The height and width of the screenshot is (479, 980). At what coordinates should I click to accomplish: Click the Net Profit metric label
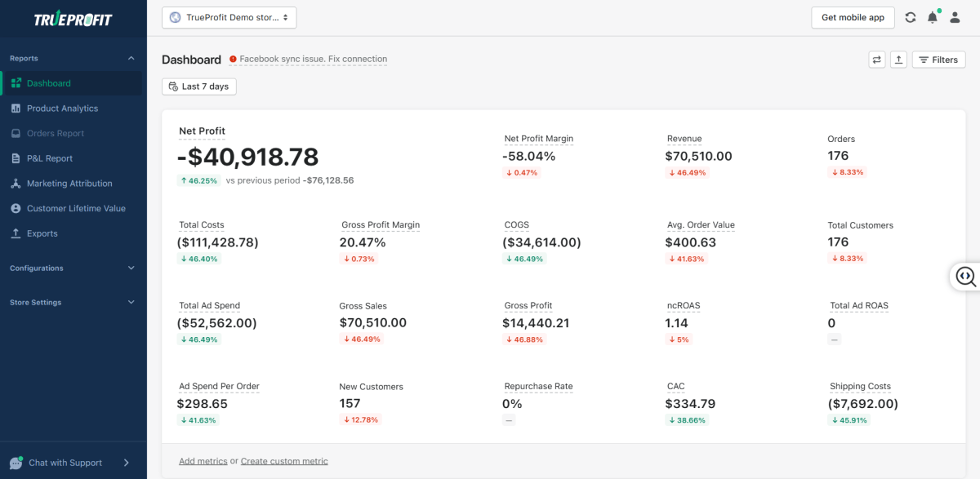202,131
